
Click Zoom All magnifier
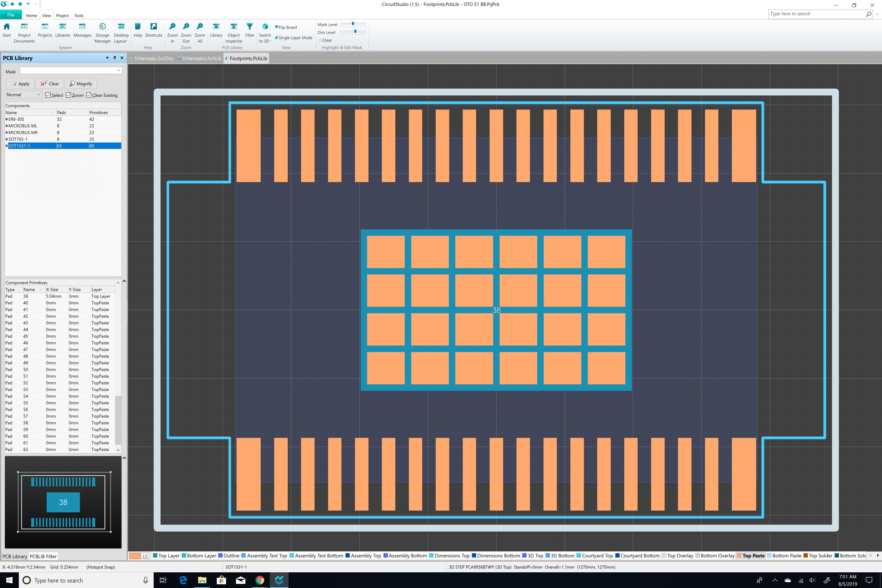pos(200,33)
